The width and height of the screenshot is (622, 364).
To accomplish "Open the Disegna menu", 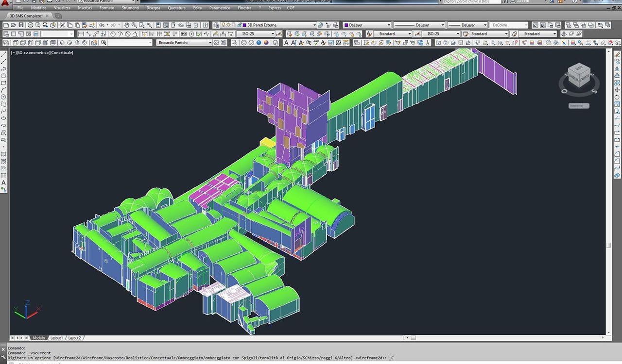I will pyautogui.click(x=153, y=8).
